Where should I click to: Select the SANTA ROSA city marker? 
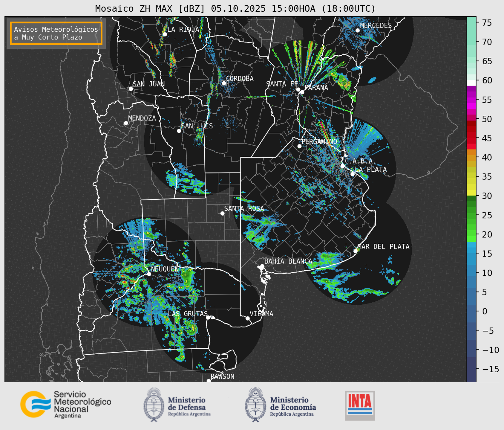point(222,214)
